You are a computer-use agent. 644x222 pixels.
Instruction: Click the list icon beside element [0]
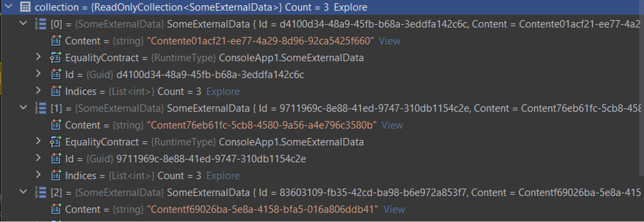(x=41, y=24)
